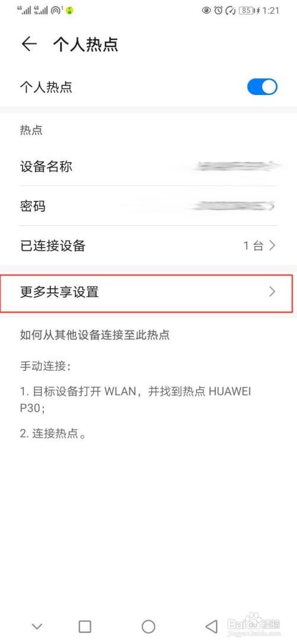
Task: Tap the blurred device name value
Action: pyautogui.click(x=236, y=166)
